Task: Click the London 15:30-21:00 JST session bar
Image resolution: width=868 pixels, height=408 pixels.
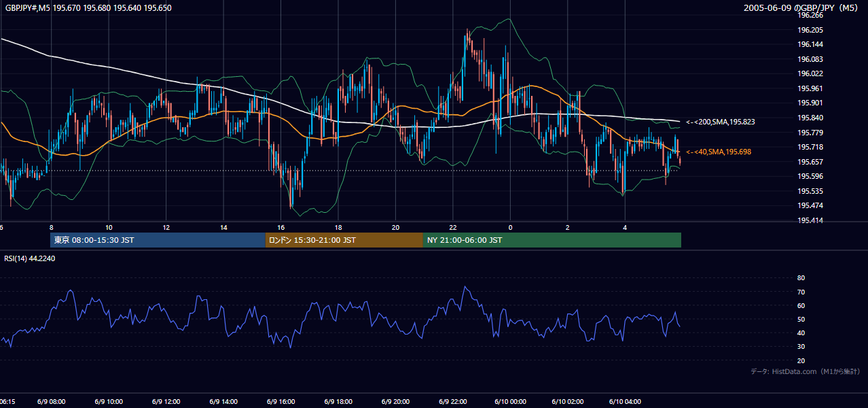Action: (344, 240)
